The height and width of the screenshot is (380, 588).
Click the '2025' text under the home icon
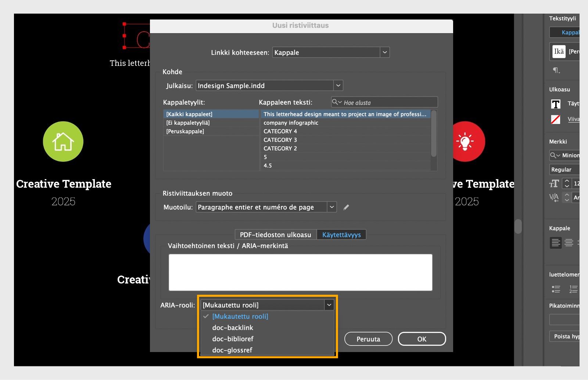click(63, 202)
